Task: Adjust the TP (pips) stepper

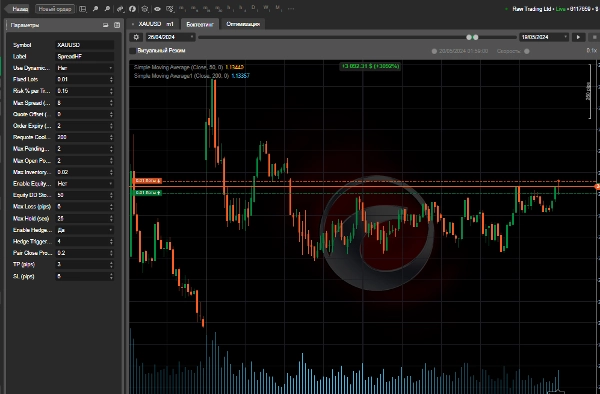Action: click(x=111, y=264)
